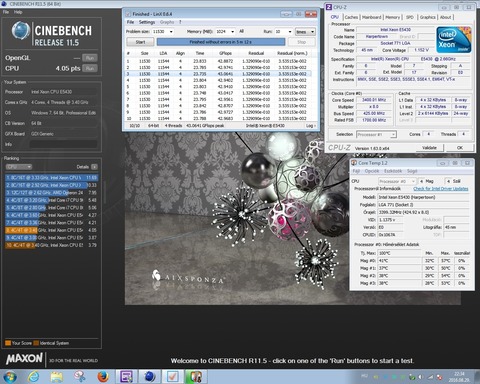Switch to CPU-Z Graphics tab

coord(428,17)
